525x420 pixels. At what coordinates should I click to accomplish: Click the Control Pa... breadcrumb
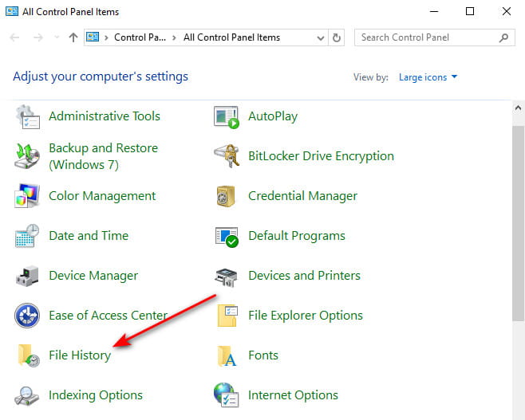point(140,37)
